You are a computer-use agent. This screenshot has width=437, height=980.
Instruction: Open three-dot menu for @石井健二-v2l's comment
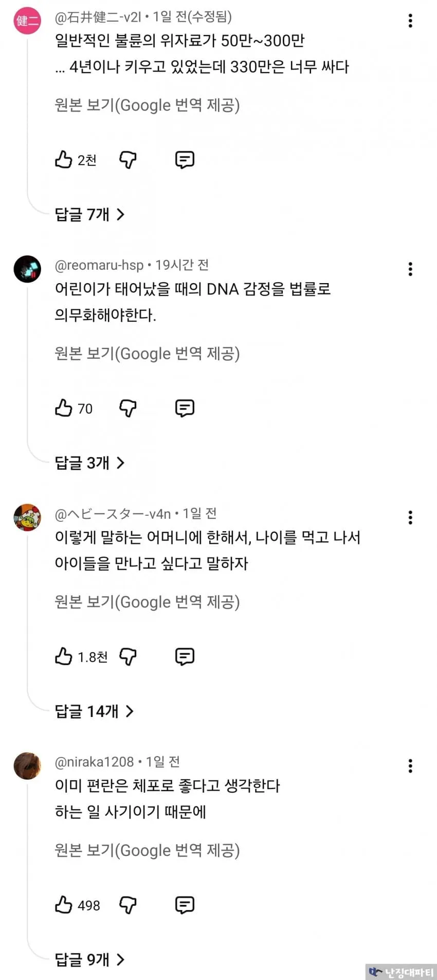pos(410,21)
